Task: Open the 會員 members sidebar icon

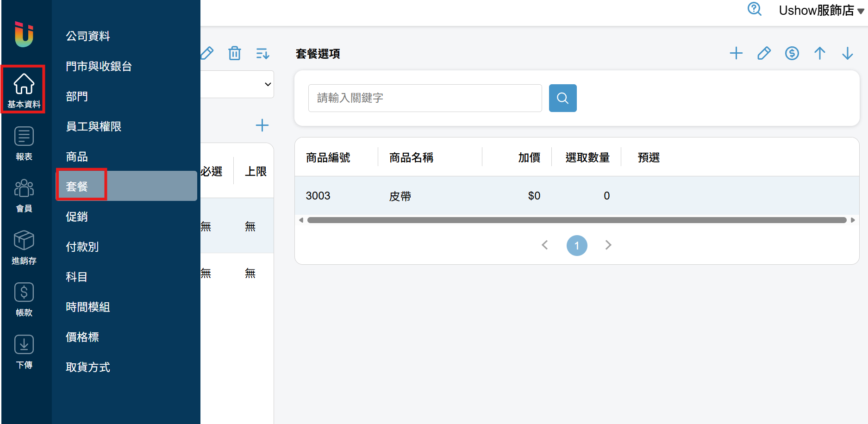Action: point(24,195)
